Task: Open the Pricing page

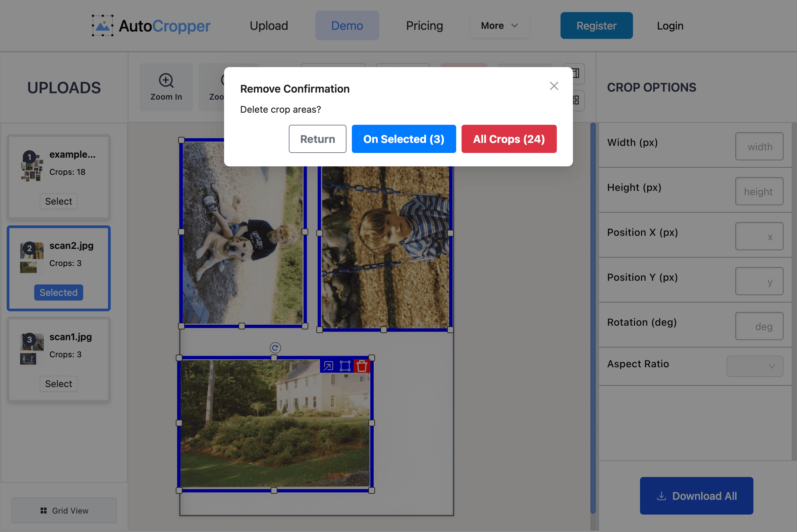Action: [x=424, y=26]
